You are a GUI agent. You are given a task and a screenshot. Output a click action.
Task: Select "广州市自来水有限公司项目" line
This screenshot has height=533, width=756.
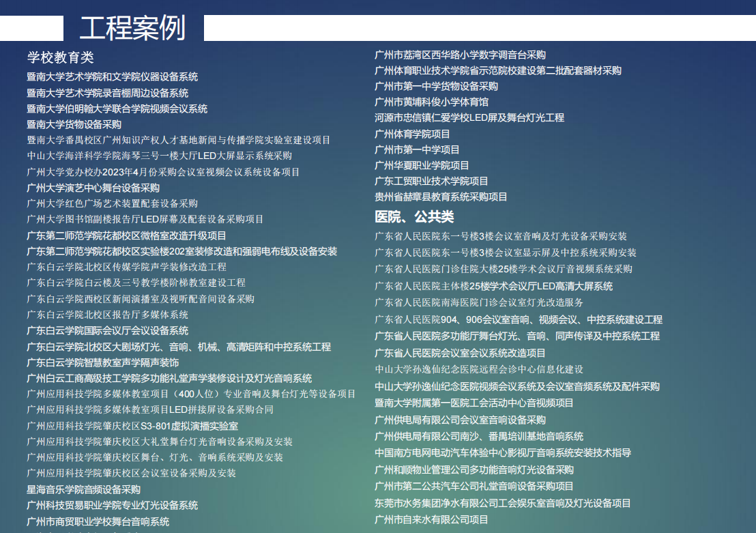pyautogui.click(x=431, y=520)
